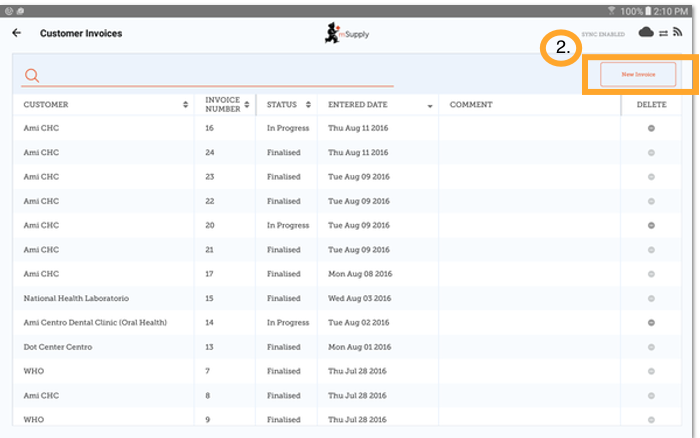This screenshot has width=700, height=438.
Task: Delete invoice 20 in progress
Action: pos(651,225)
